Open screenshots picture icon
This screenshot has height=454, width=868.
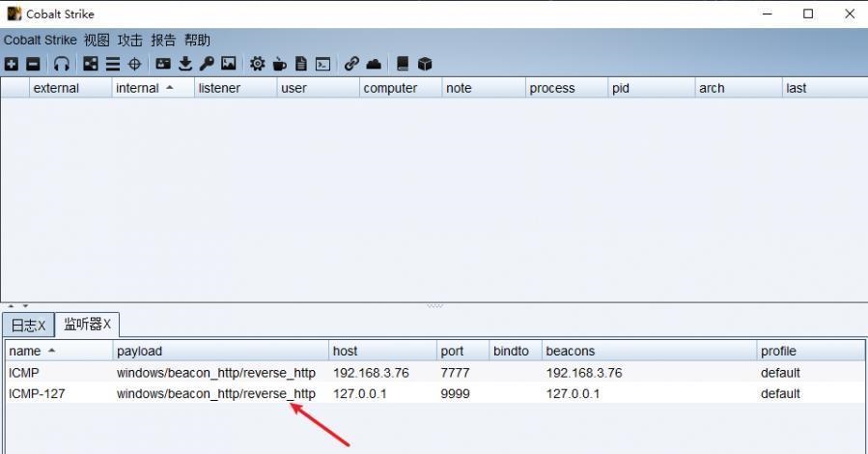(229, 64)
